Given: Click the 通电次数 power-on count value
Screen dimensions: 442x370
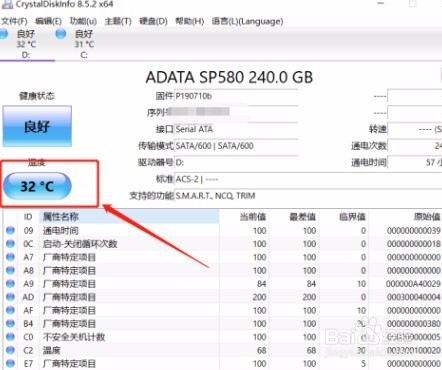Looking at the screenshot, I should point(415,146).
